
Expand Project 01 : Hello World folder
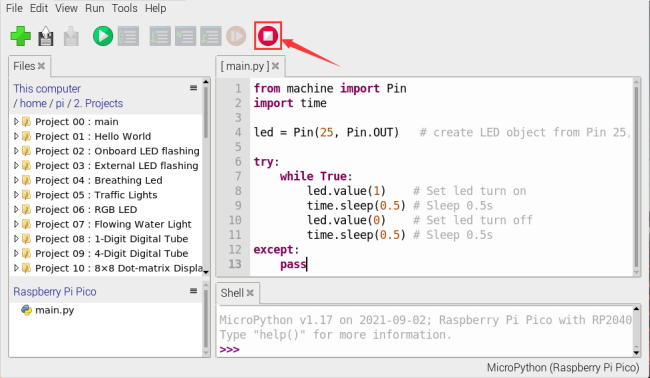point(16,136)
